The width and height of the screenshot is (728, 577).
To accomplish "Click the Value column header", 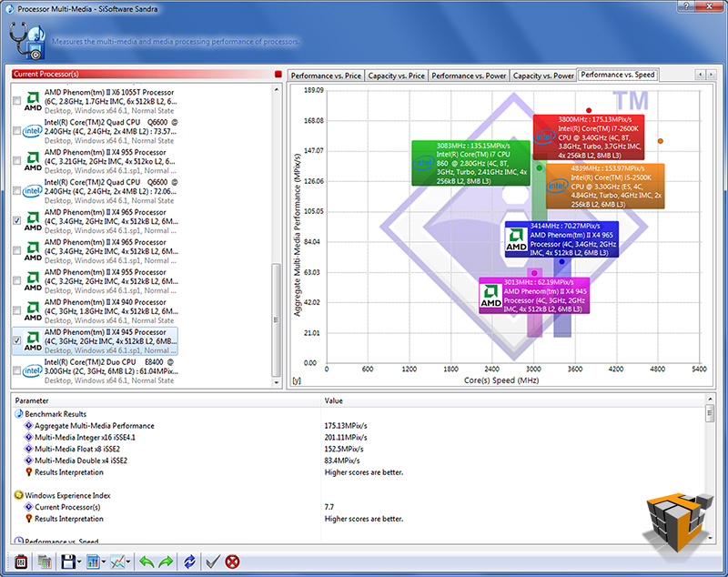I will coord(513,400).
